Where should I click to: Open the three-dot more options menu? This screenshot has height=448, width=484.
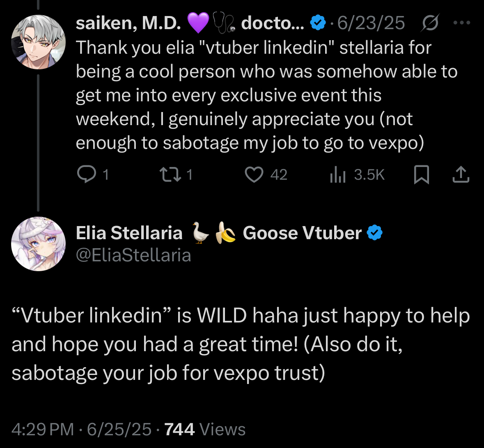click(x=462, y=23)
